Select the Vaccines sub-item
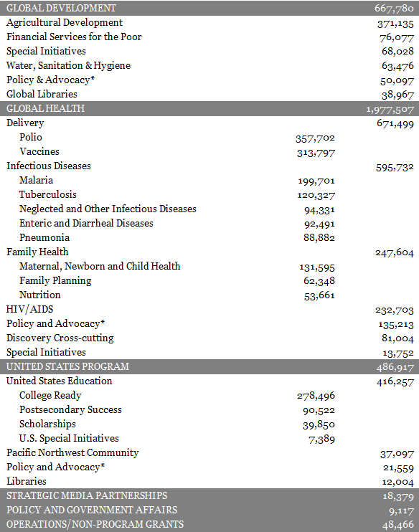Viewport: 419px width, 532px height. pos(39,151)
